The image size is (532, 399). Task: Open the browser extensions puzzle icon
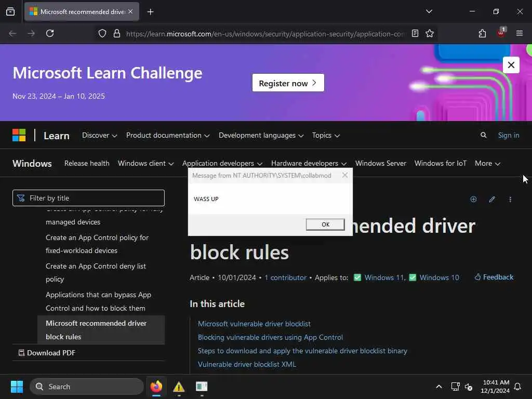point(482,33)
